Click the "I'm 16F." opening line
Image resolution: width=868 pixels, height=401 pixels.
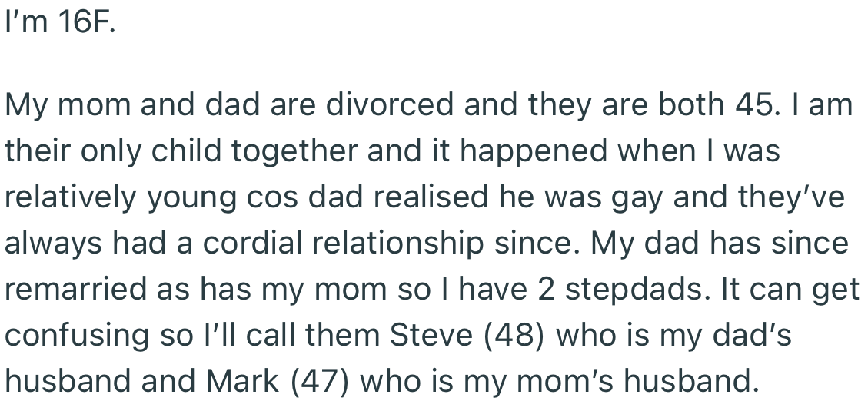(x=60, y=24)
